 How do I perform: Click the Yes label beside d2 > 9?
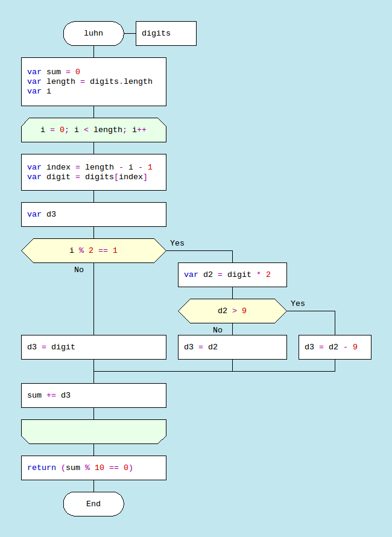tap(298, 303)
